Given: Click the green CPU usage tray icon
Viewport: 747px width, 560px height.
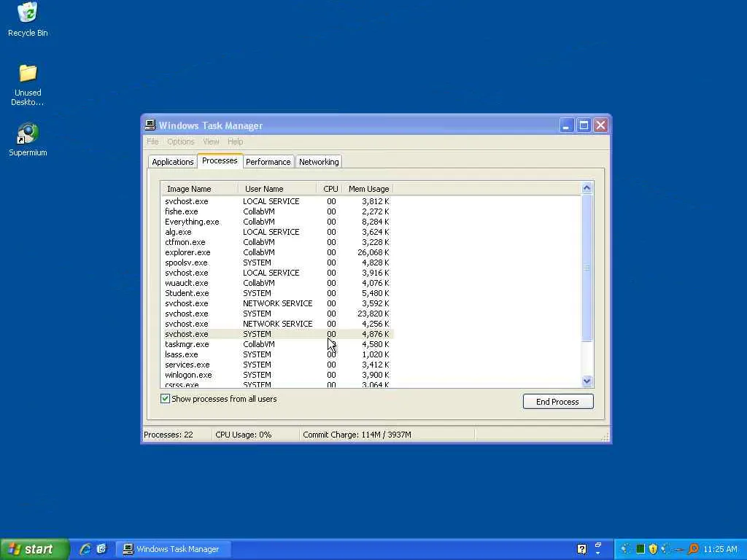Looking at the screenshot, I should click(640, 549).
